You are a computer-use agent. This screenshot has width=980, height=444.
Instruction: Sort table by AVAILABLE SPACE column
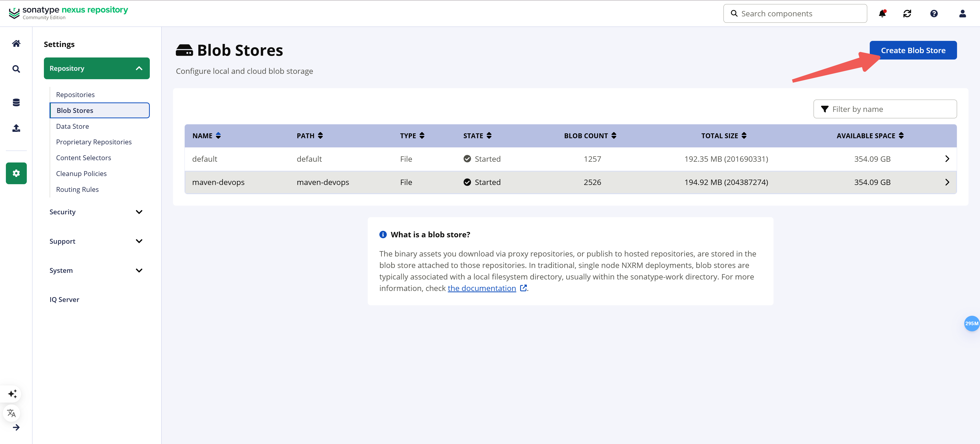pyautogui.click(x=870, y=136)
